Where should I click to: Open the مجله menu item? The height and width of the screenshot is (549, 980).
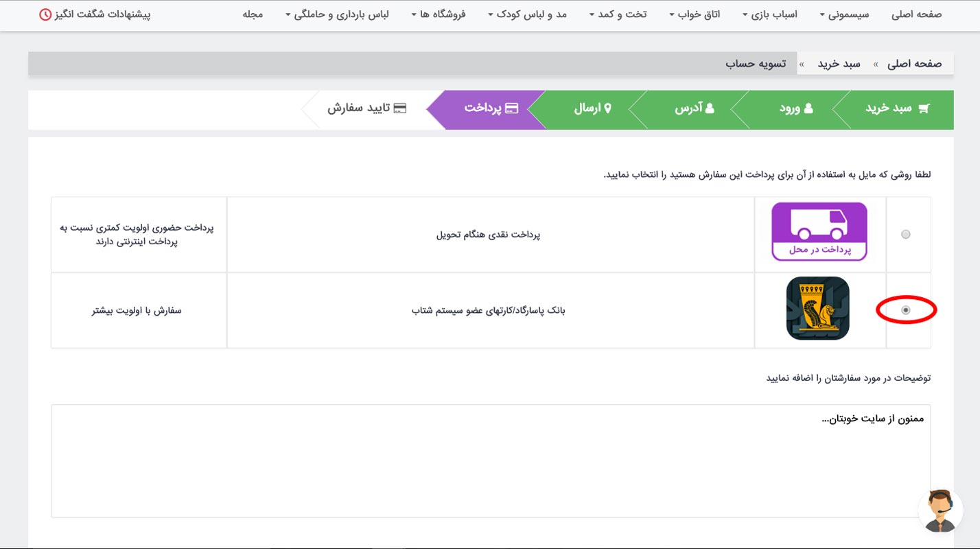coord(253,14)
